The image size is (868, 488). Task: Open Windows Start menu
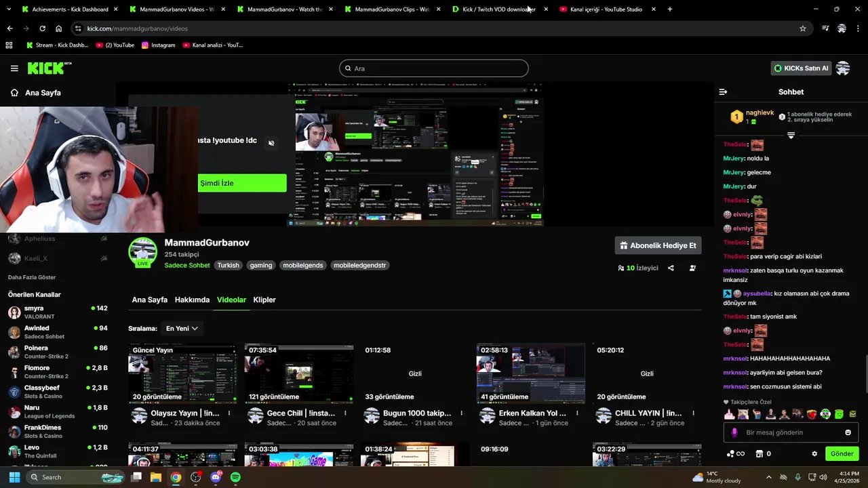(14, 477)
